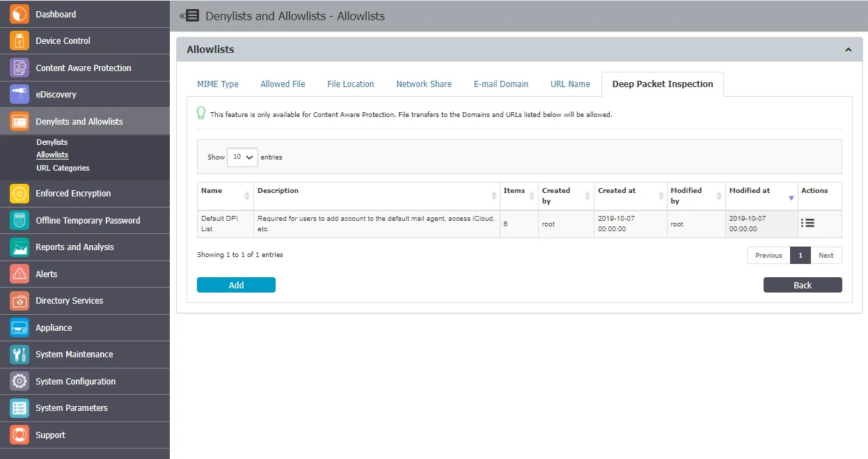Open the Show entries dropdown
868x459 pixels.
click(x=242, y=157)
